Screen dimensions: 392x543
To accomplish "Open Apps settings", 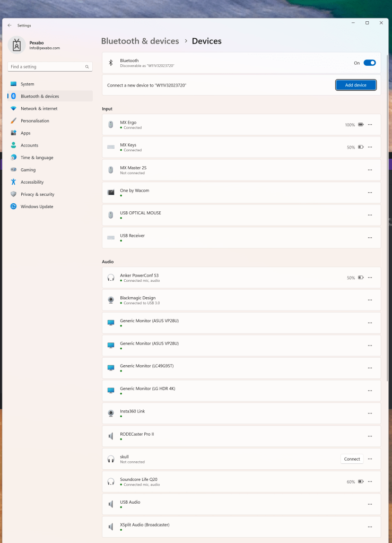I will click(x=50, y=133).
